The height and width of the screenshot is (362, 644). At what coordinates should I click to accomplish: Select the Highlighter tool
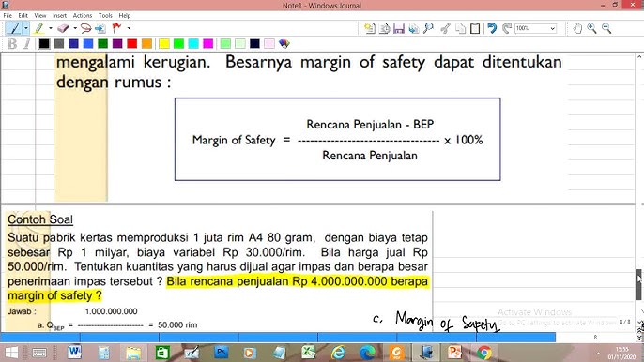coord(39,28)
